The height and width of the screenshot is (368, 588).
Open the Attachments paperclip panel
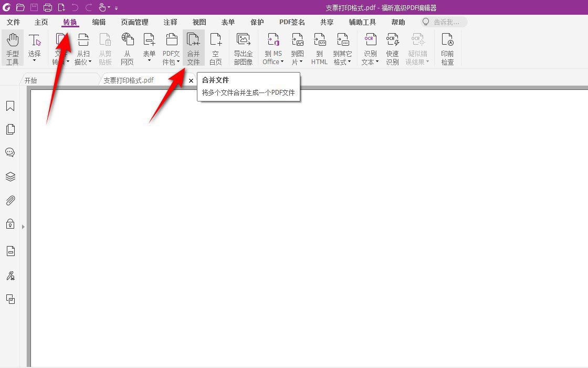(10, 200)
